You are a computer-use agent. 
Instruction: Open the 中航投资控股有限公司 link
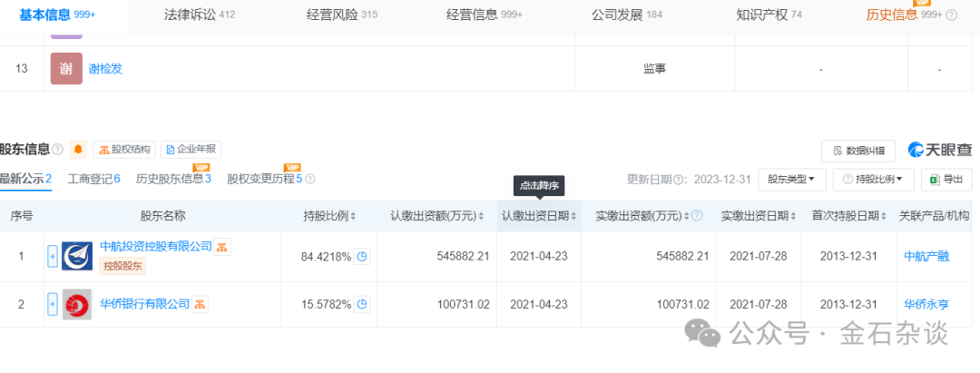point(156,247)
